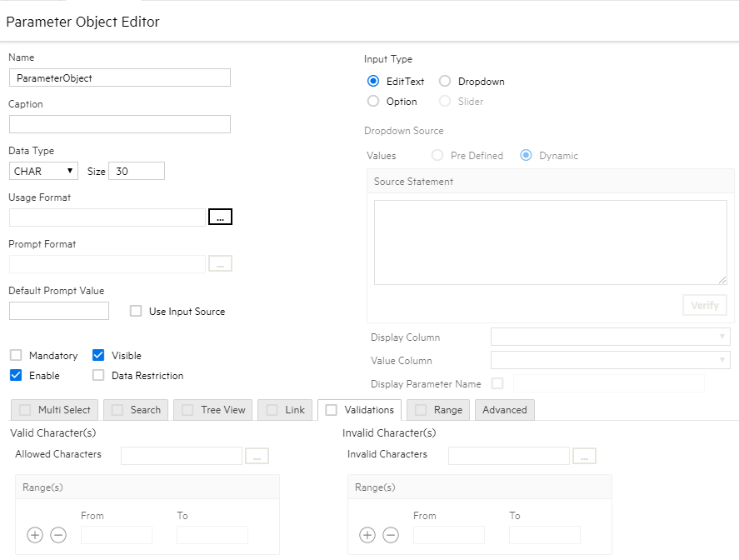Switch to the Advanced tab
Viewport: 739px width, 560px height.
tap(504, 410)
